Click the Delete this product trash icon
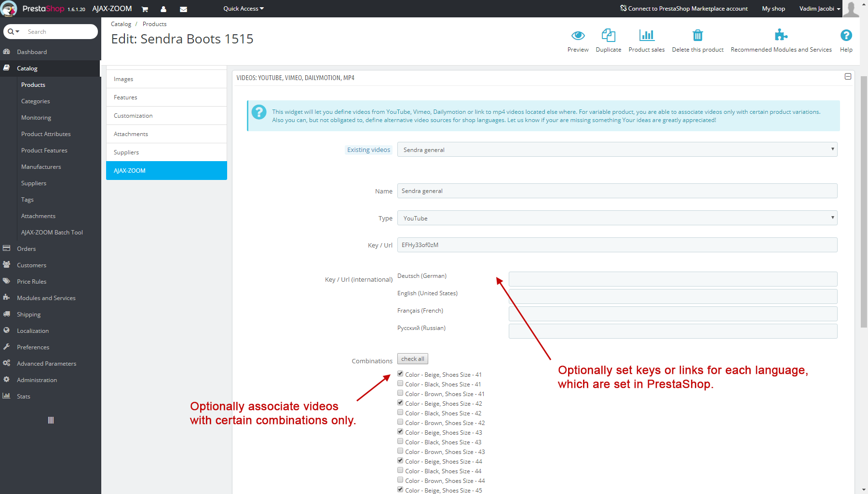 tap(697, 36)
